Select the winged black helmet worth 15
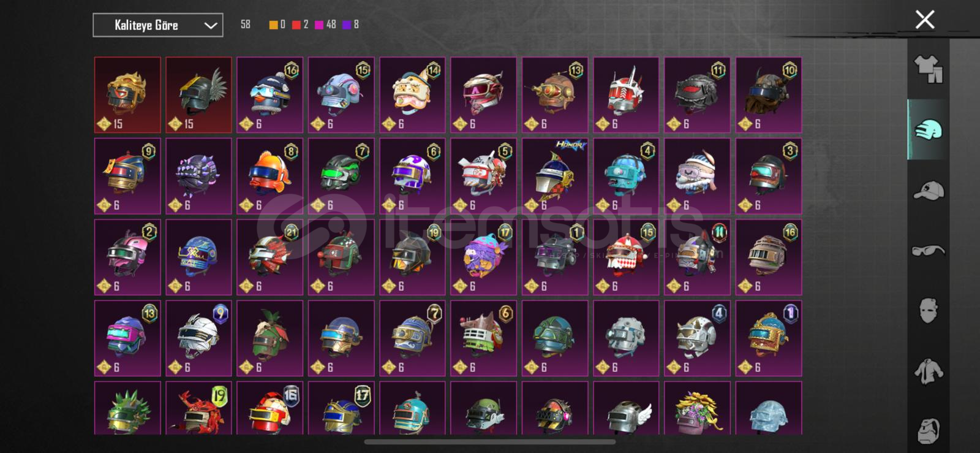 click(198, 95)
